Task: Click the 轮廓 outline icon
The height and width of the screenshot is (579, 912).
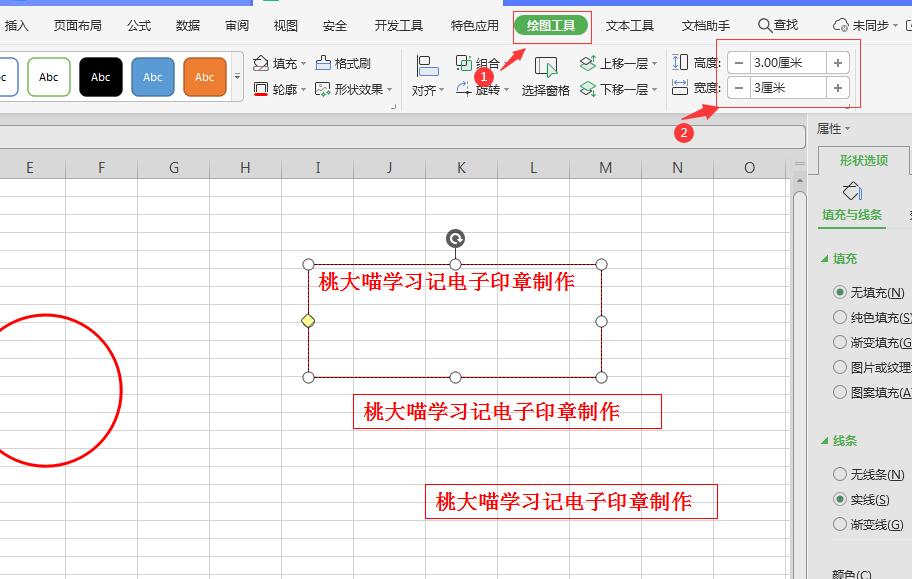Action: coord(262,89)
